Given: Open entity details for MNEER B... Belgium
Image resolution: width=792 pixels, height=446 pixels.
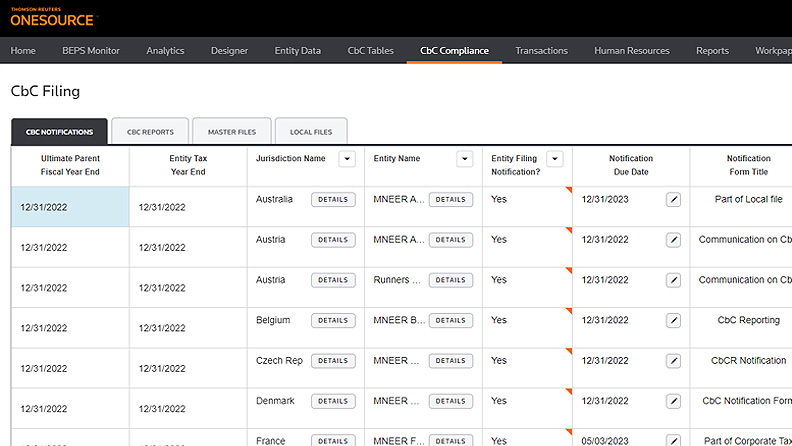Looking at the screenshot, I should [x=451, y=321].
